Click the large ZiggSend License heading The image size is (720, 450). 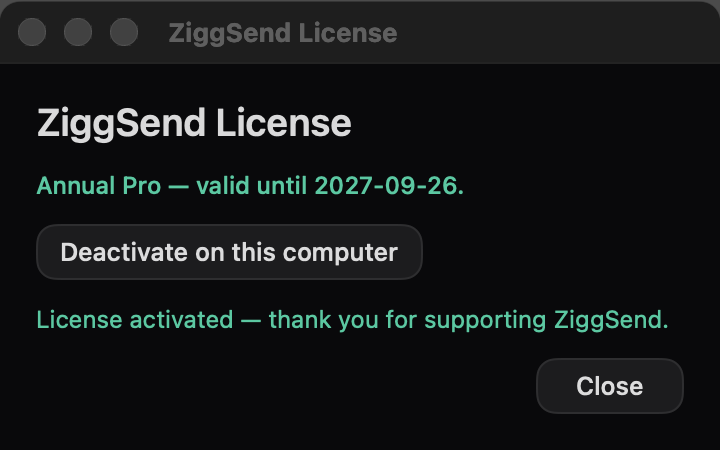point(194,123)
